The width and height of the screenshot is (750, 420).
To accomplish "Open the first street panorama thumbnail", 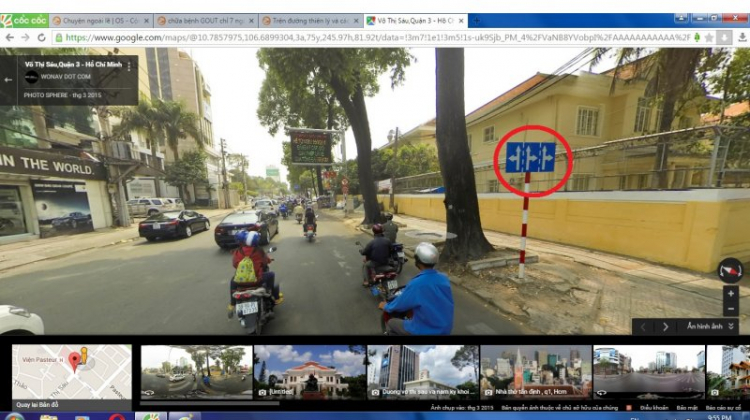I will [x=196, y=372].
